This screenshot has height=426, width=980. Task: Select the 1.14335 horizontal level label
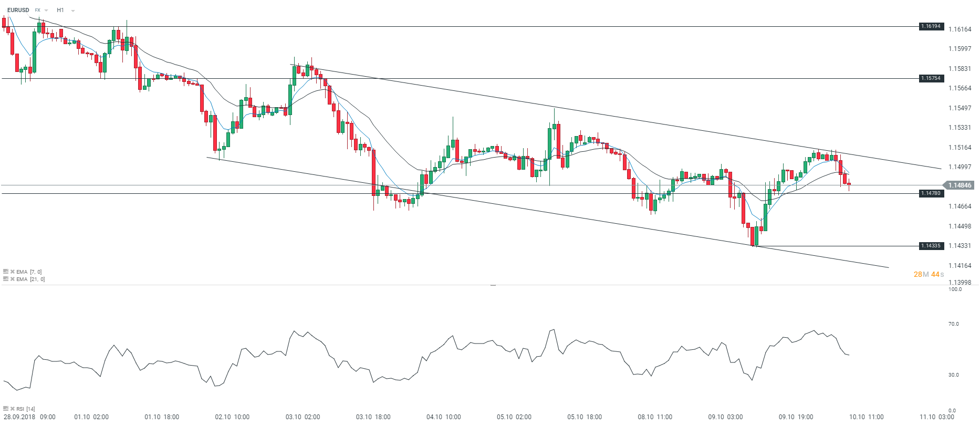click(x=931, y=246)
